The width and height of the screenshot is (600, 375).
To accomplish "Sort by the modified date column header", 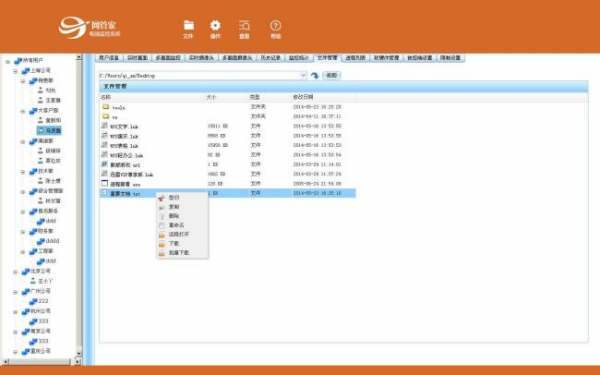I will 303,97.
